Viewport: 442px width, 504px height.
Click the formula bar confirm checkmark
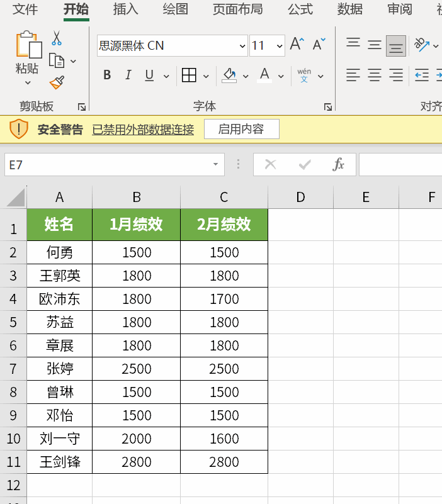pos(304,165)
